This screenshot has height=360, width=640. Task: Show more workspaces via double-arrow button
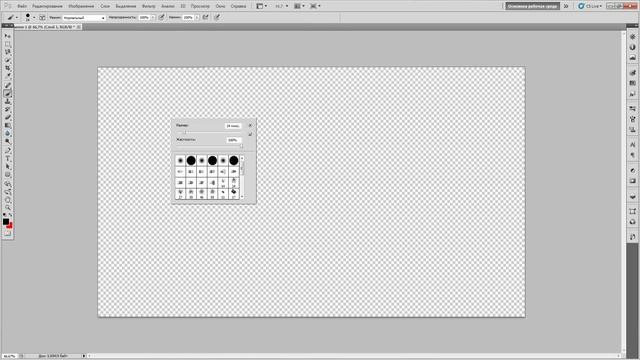[566, 6]
